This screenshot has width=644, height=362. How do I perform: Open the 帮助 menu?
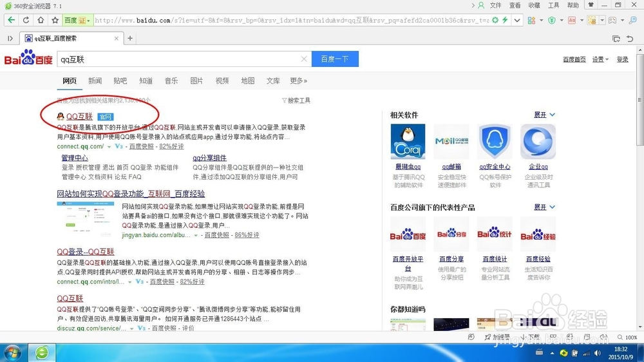573,5
